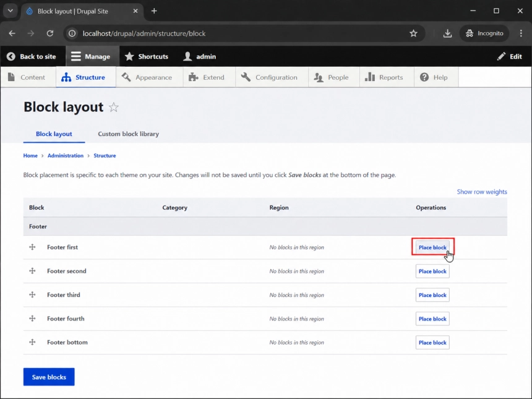This screenshot has width=532, height=399.
Task: Select the Block layout tab
Action: pos(54,134)
